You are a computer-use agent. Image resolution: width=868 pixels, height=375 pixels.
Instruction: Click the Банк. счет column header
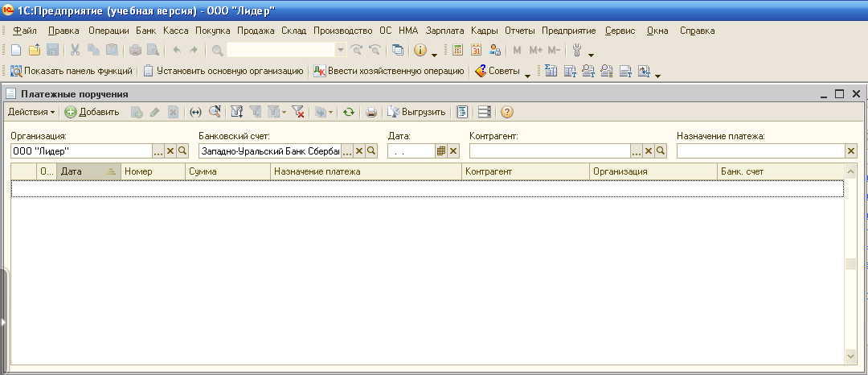[x=780, y=171]
